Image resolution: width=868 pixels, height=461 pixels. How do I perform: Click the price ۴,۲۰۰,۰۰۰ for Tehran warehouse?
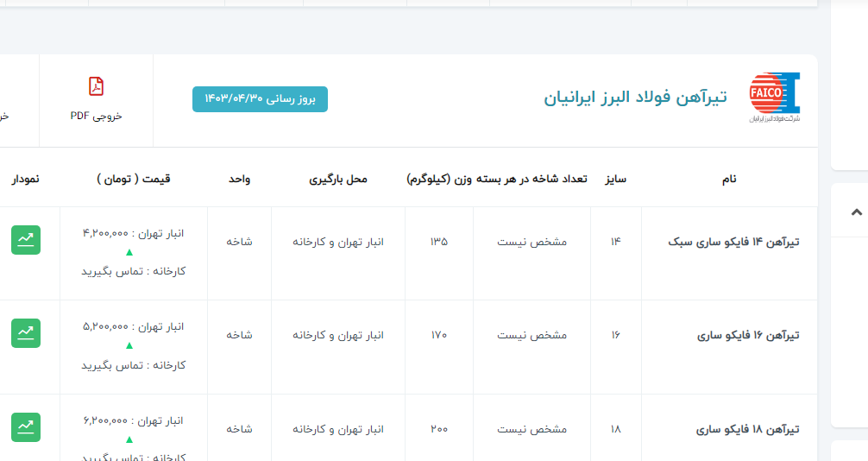(105, 233)
